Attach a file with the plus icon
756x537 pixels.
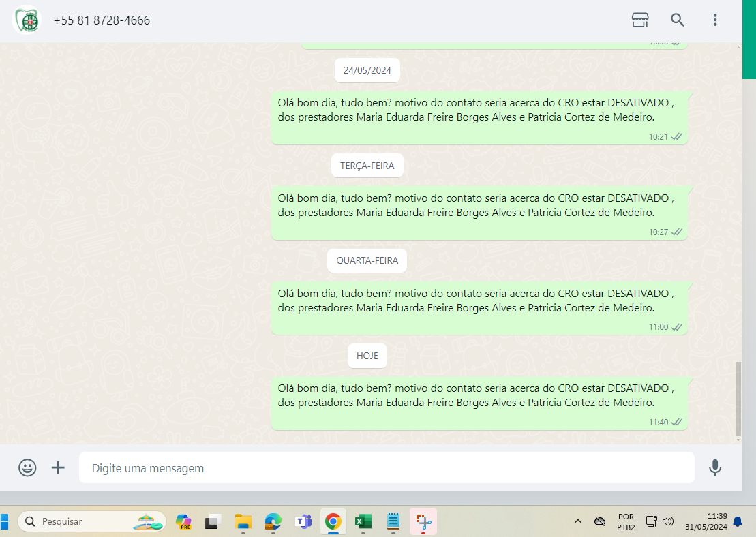click(58, 467)
